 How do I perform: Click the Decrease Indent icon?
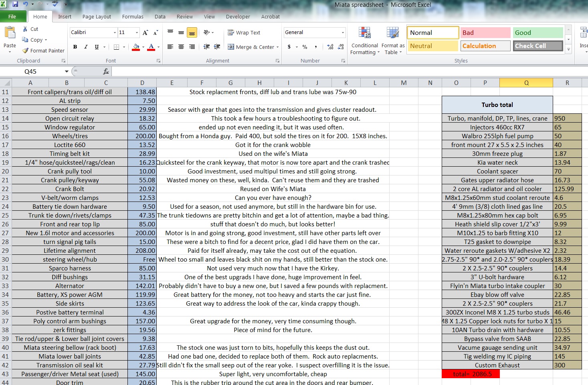tap(206, 47)
